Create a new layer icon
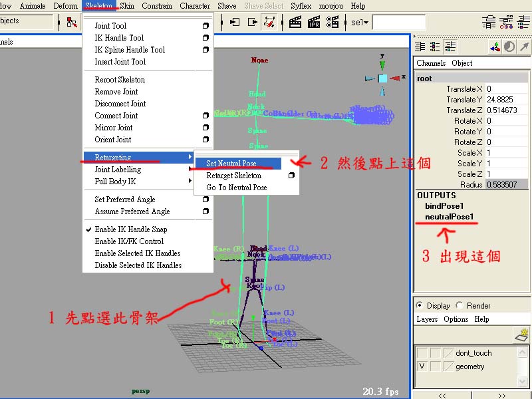Image resolution: width=532 pixels, height=399 pixels. [521, 335]
